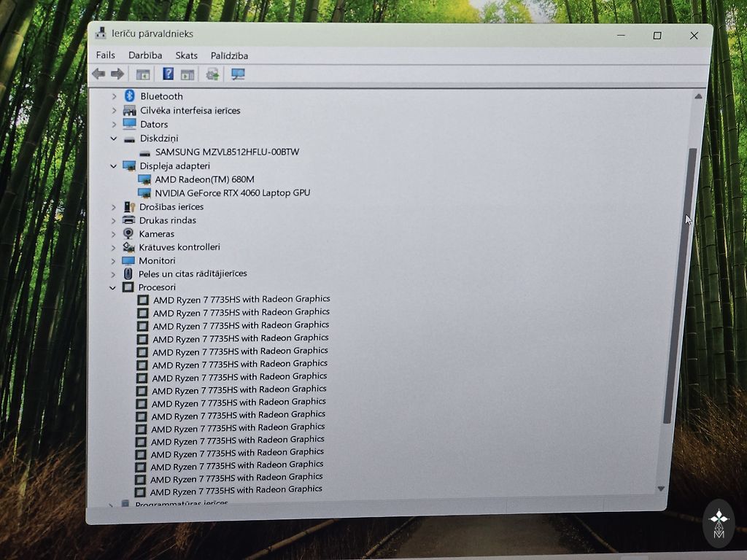Select the Bluetooth device category
This screenshot has height=560, width=747.
[x=161, y=96]
